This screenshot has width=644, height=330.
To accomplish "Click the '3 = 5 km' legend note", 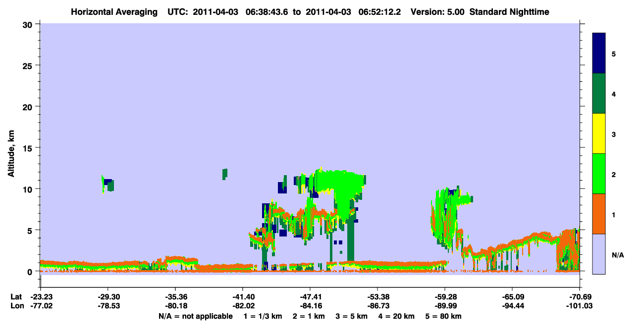I will coord(353,316).
